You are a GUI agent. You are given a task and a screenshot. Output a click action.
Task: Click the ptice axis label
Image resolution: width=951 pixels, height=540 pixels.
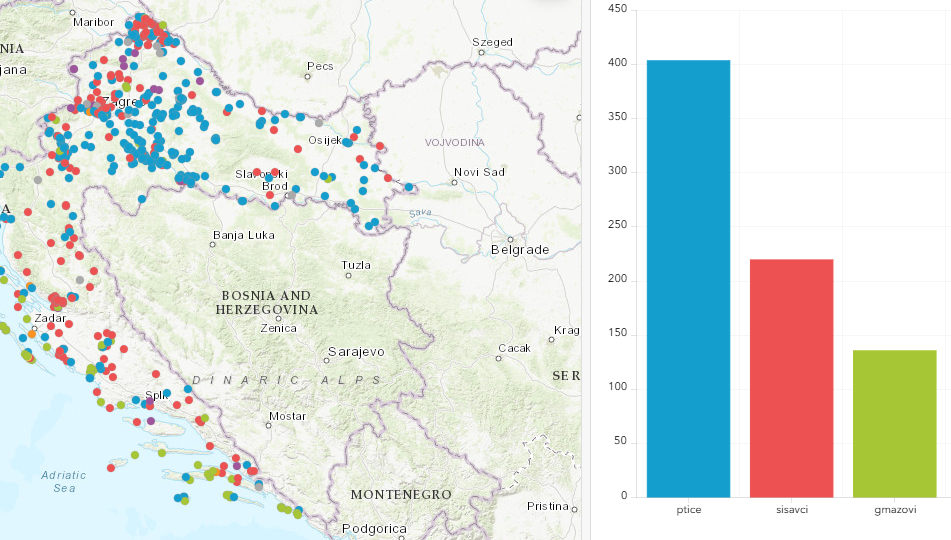coord(688,510)
